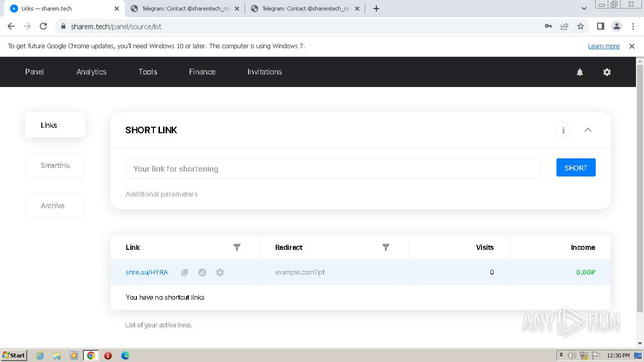Image resolution: width=644 pixels, height=362 pixels.
Task: Open saved passwords key icon
Action: pos(548,26)
